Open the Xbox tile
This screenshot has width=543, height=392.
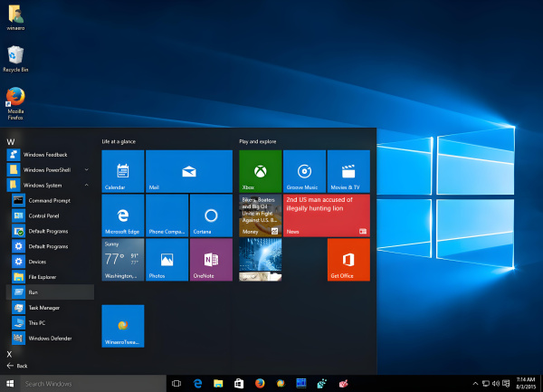point(260,171)
